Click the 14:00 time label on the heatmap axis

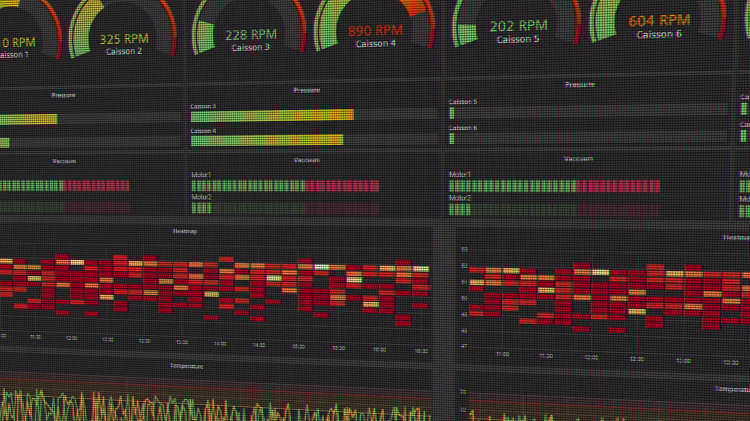220,343
